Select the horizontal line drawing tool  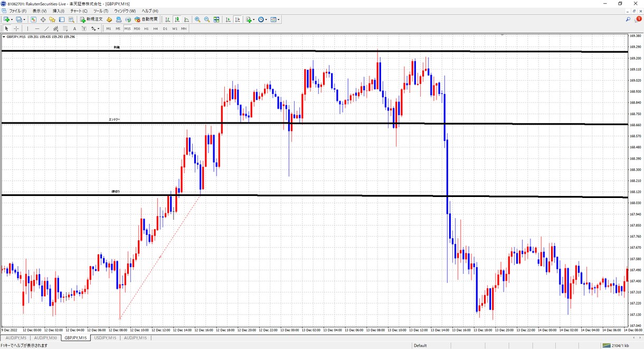(x=37, y=29)
